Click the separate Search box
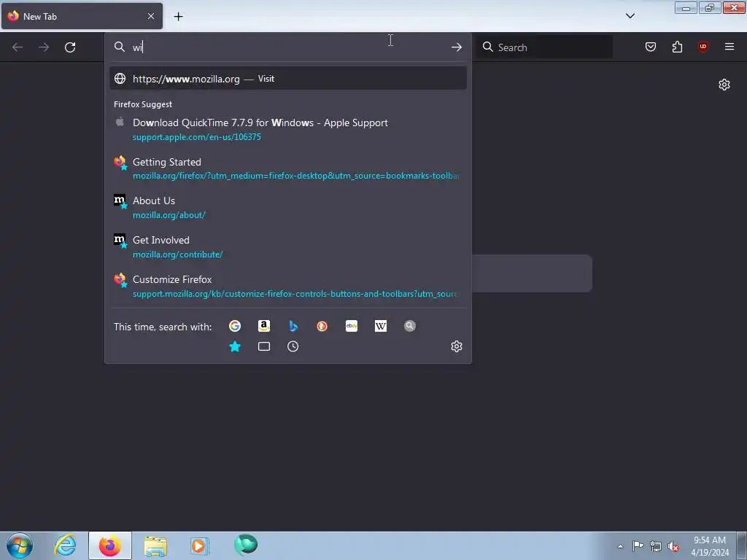747x560 pixels. click(x=544, y=47)
